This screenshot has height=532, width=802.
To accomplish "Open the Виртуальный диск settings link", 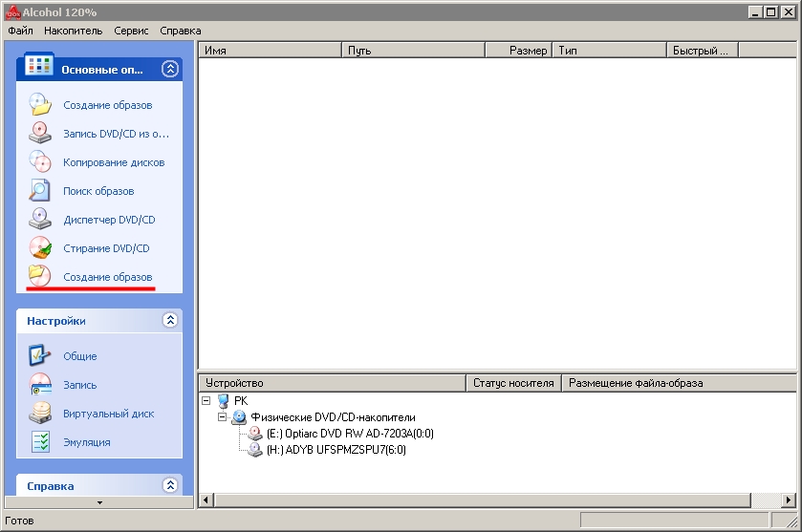I will point(108,414).
